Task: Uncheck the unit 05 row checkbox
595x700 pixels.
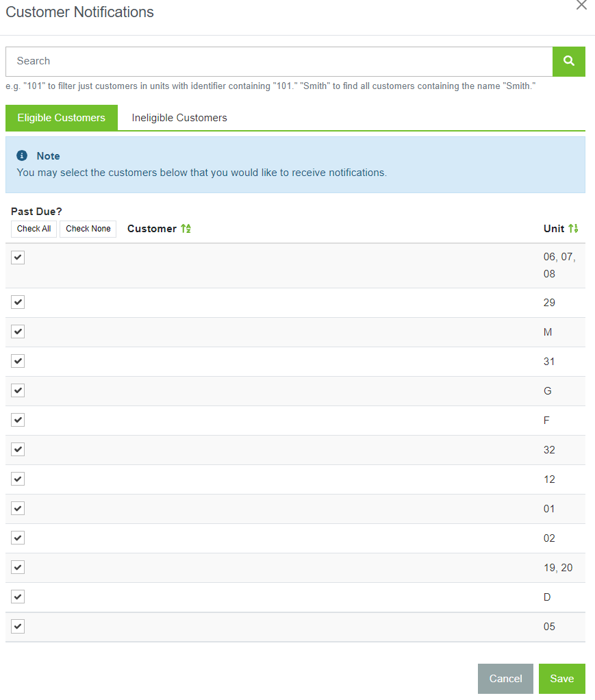Action: point(18,626)
